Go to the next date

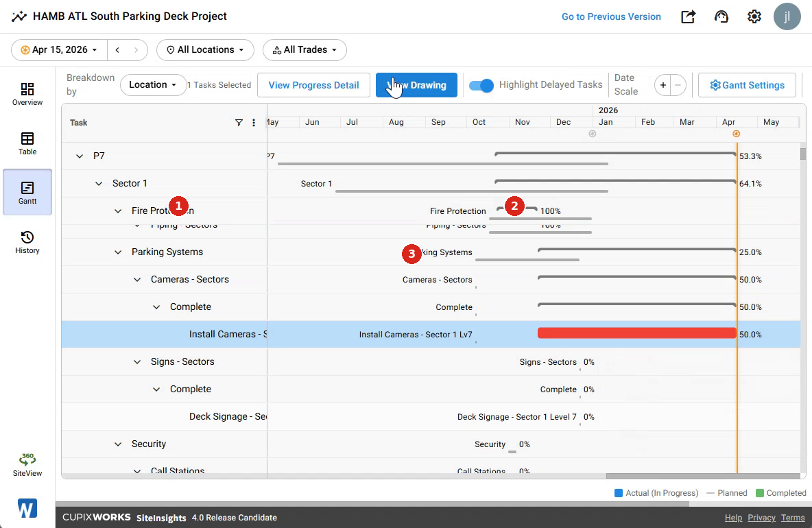click(x=136, y=50)
